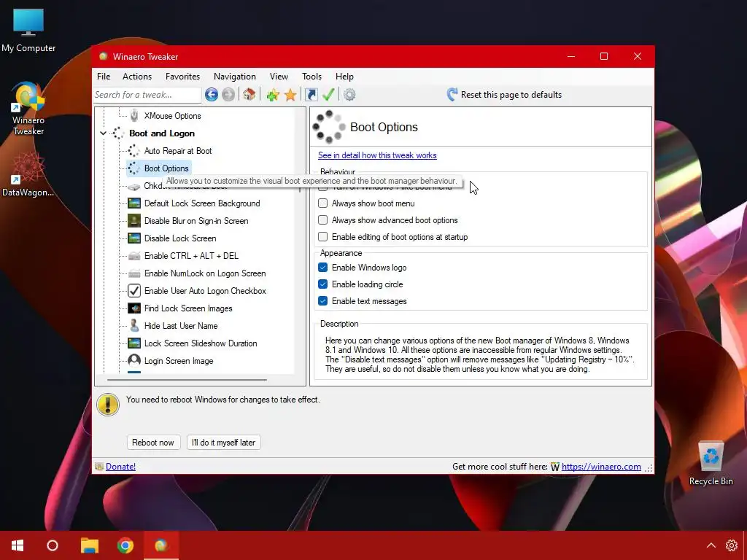The width and height of the screenshot is (747, 560).
Task: Open the Navigation menu
Action: (x=234, y=76)
